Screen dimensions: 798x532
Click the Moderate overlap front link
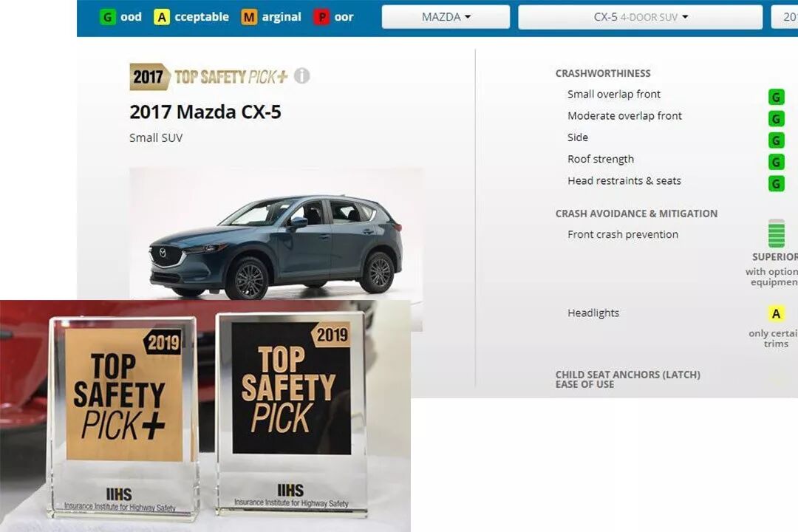click(624, 116)
